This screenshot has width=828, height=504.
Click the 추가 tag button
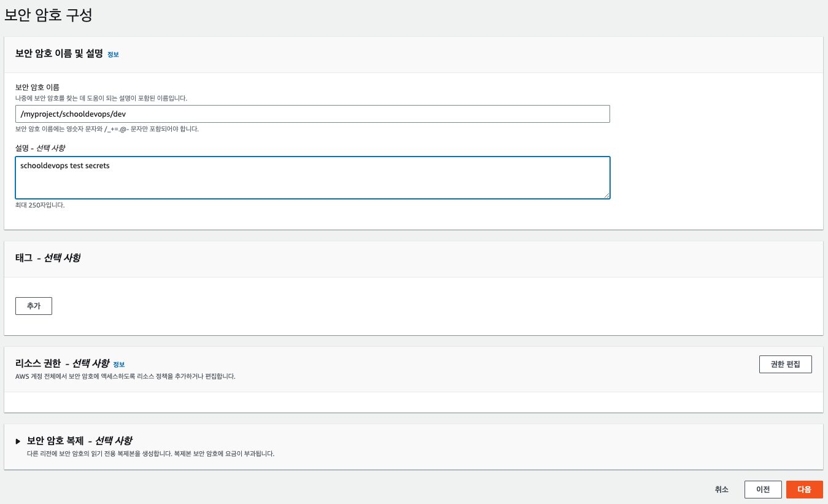(34, 306)
